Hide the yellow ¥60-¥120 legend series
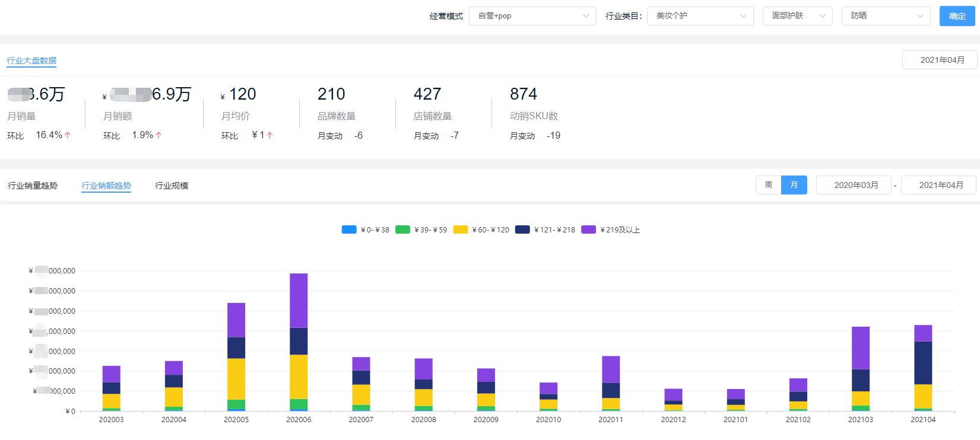The image size is (980, 440). click(x=481, y=230)
